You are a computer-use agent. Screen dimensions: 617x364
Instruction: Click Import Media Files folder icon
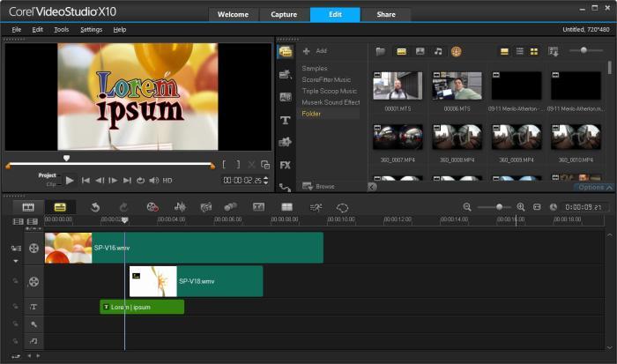click(381, 51)
